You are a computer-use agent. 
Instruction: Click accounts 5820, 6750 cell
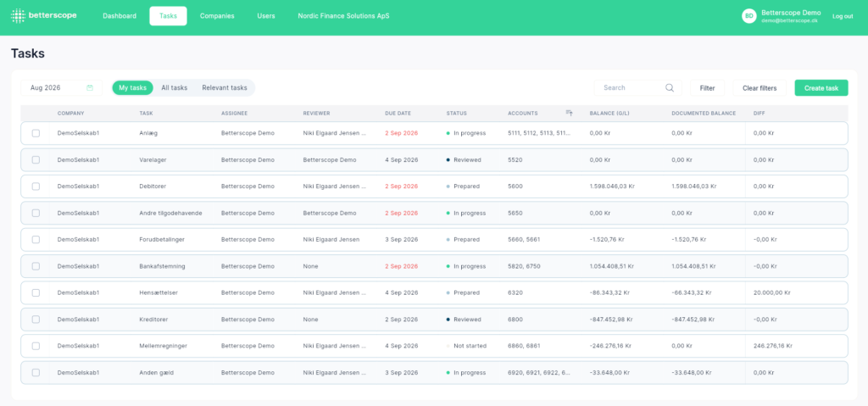click(524, 266)
